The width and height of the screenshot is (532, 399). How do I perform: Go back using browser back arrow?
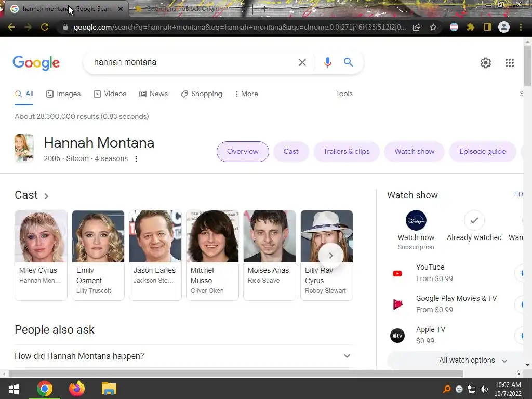pyautogui.click(x=11, y=27)
